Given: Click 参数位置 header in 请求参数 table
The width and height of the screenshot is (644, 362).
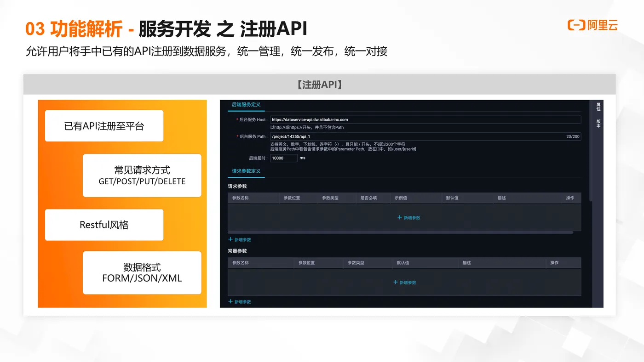Looking at the screenshot, I should (292, 198).
